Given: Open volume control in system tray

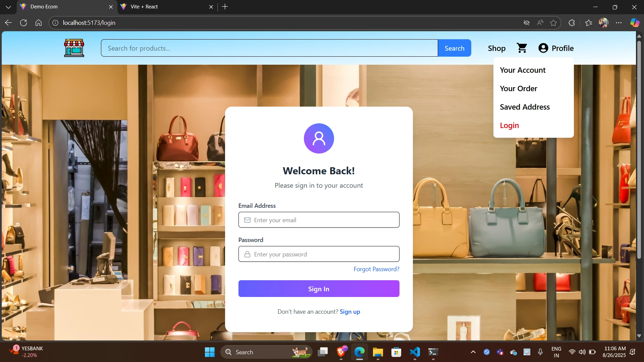Looking at the screenshot, I should click(x=582, y=352).
